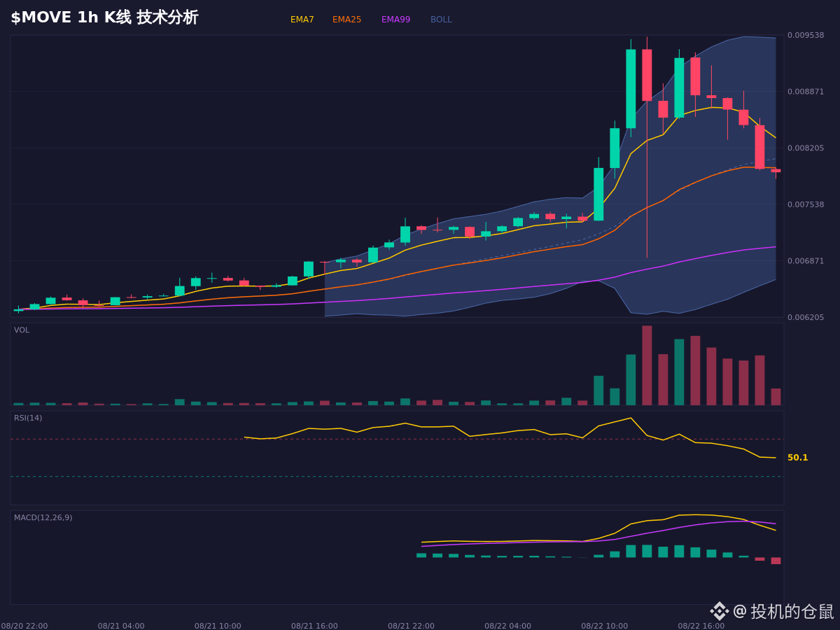Click the $MOVE 1h K线 技术分析 chart title
The width and height of the screenshot is (840, 630).
point(104,17)
